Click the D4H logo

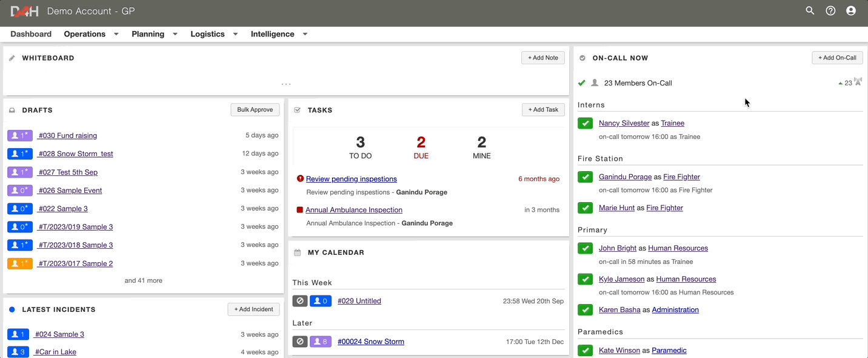coord(24,11)
